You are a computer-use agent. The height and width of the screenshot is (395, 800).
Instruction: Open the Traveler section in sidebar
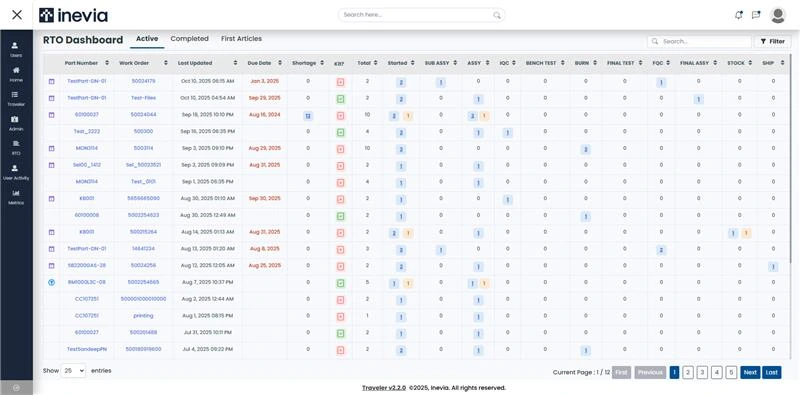(16, 98)
